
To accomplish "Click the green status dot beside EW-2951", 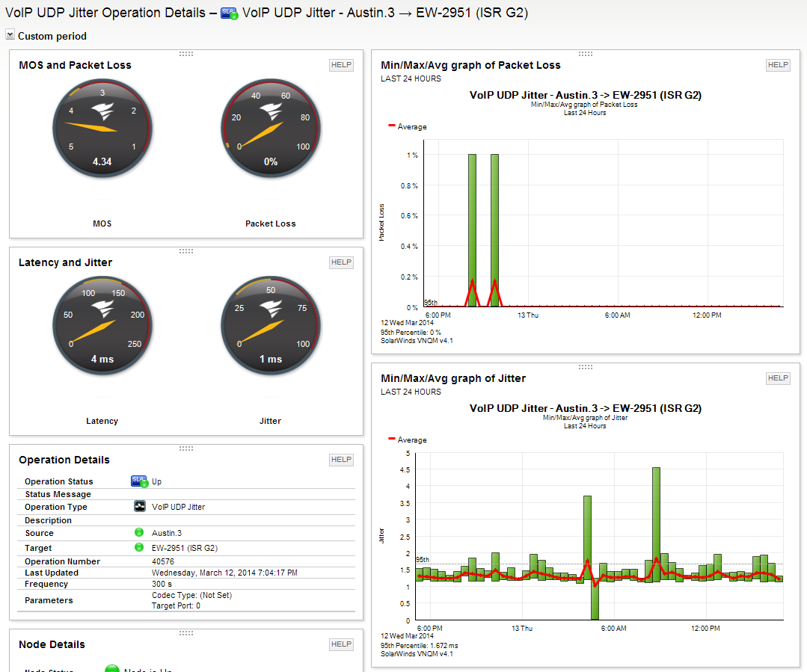I will (x=139, y=547).
